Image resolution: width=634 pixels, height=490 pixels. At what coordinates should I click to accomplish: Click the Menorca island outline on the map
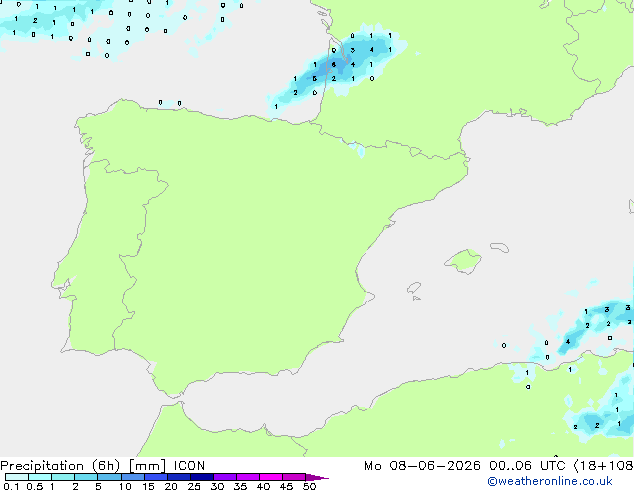point(500,247)
